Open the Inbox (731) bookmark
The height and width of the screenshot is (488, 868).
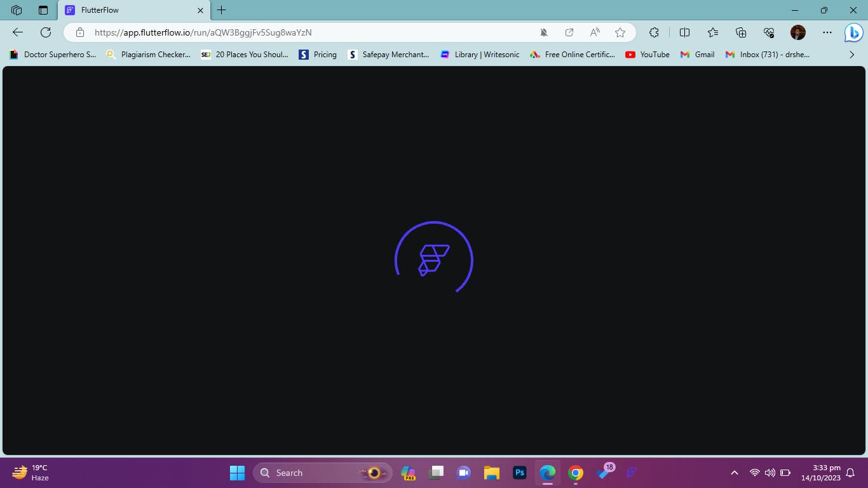768,55
